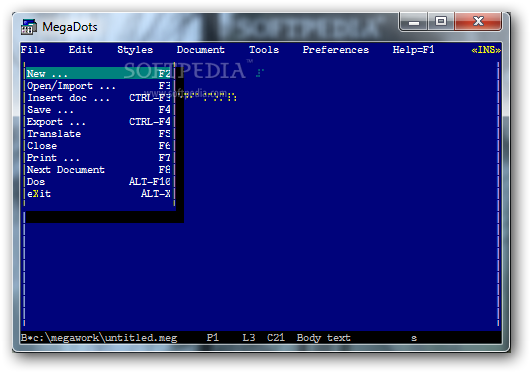Minimize the MegaDots window
The height and width of the screenshot is (373, 531).
[414, 22]
